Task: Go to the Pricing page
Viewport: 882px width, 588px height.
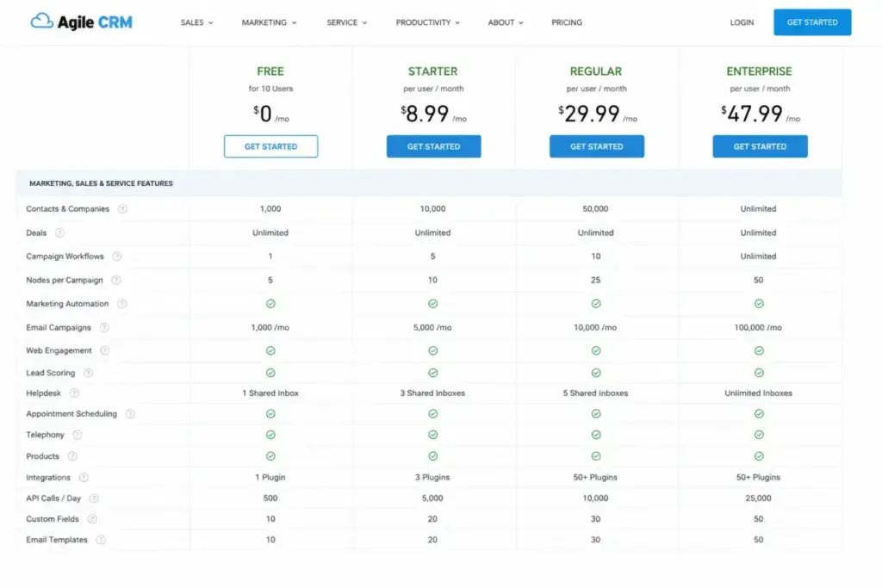Action: click(x=567, y=22)
